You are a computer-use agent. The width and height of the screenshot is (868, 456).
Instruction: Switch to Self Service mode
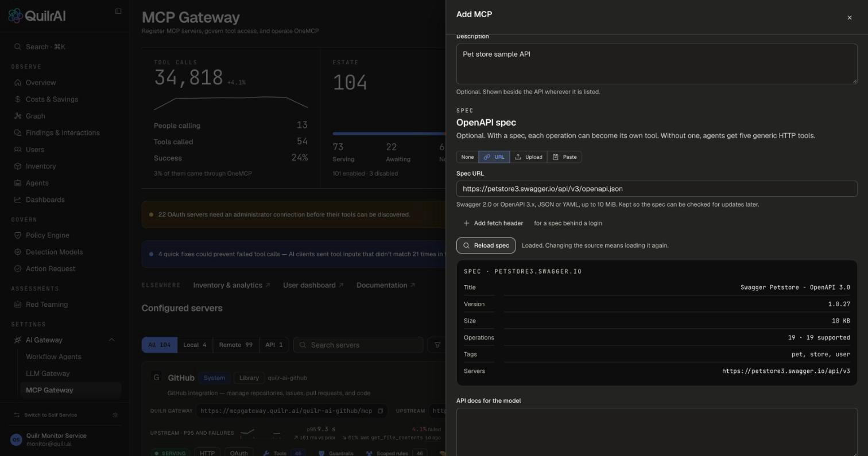pos(45,415)
